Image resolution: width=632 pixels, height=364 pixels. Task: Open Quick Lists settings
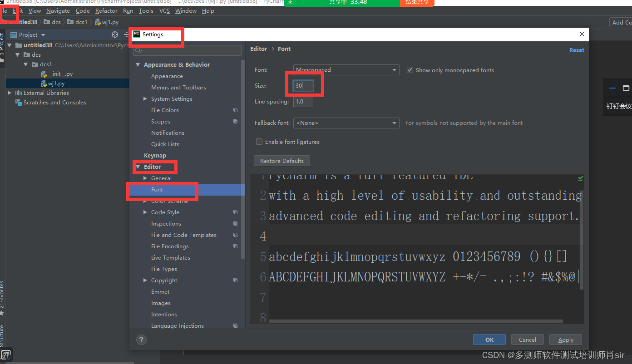point(165,144)
